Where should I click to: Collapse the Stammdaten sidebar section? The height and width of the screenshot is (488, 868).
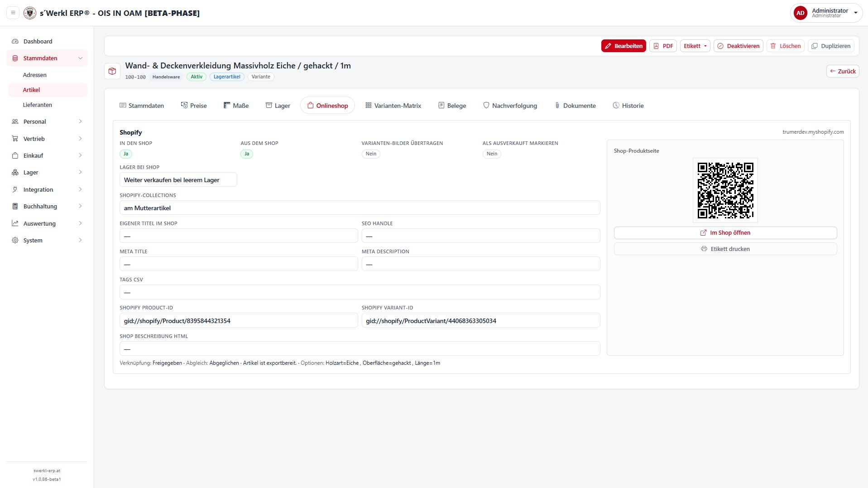point(47,58)
